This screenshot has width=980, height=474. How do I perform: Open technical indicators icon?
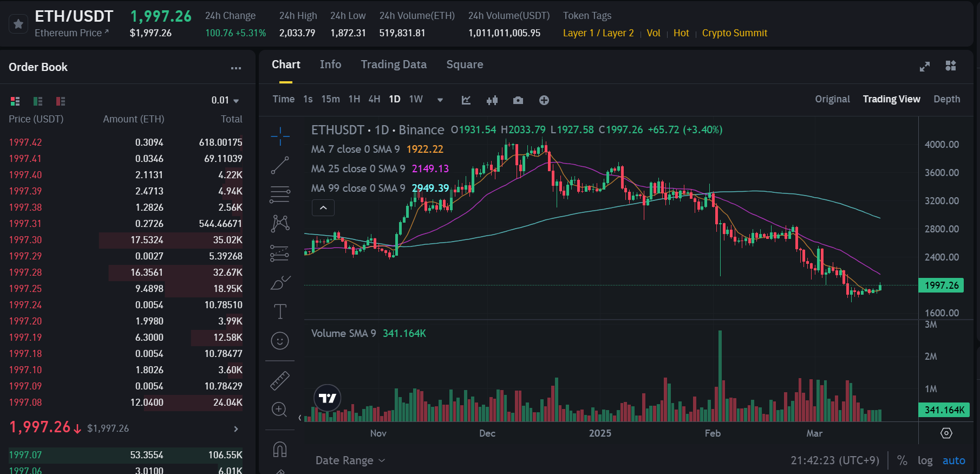point(466,100)
